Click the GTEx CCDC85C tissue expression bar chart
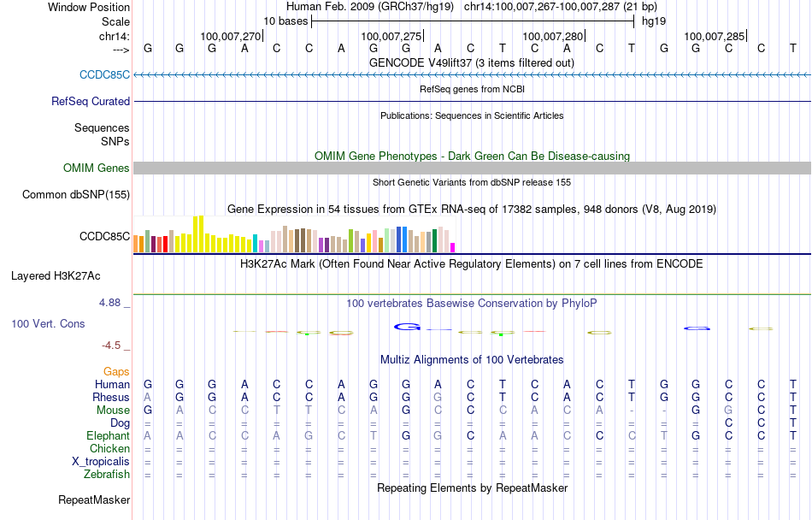The width and height of the screenshot is (812, 520). point(294,234)
